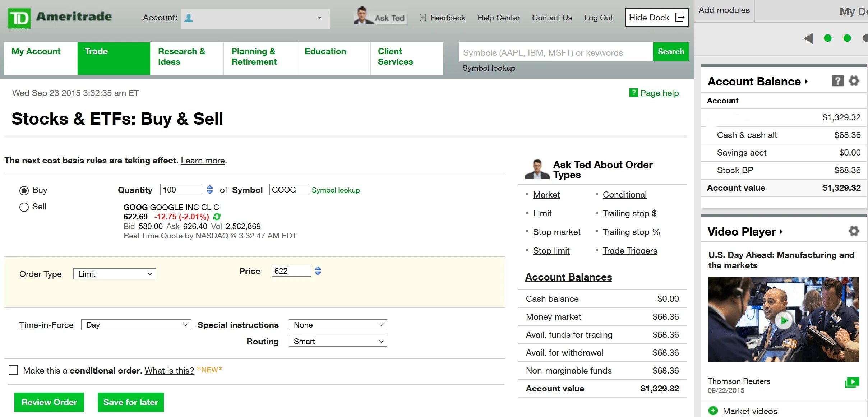Open the Account Balances heading link

pyautogui.click(x=568, y=277)
